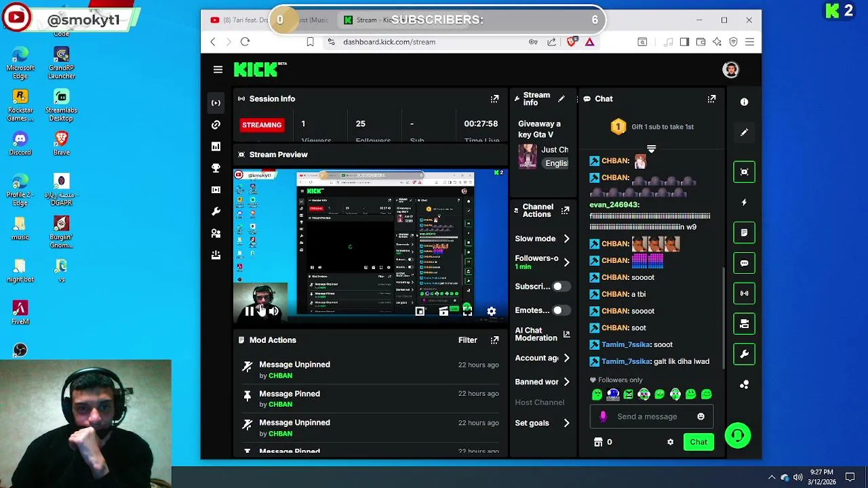The image size is (868, 488).
Task: Open the links icon in left sidebar
Action: click(216, 125)
